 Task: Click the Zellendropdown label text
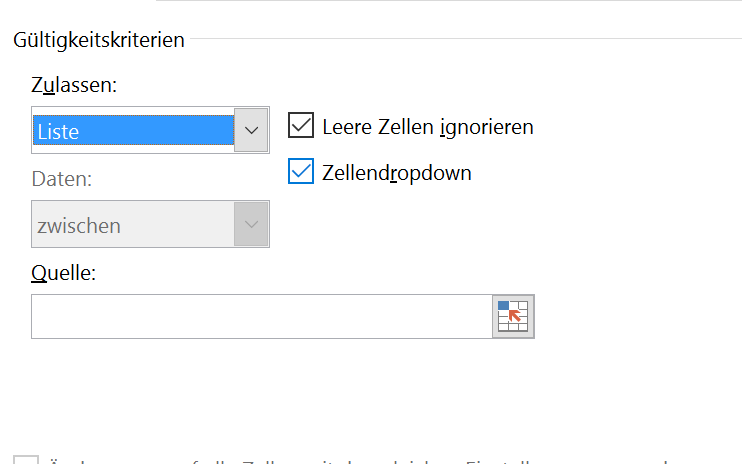tap(397, 173)
